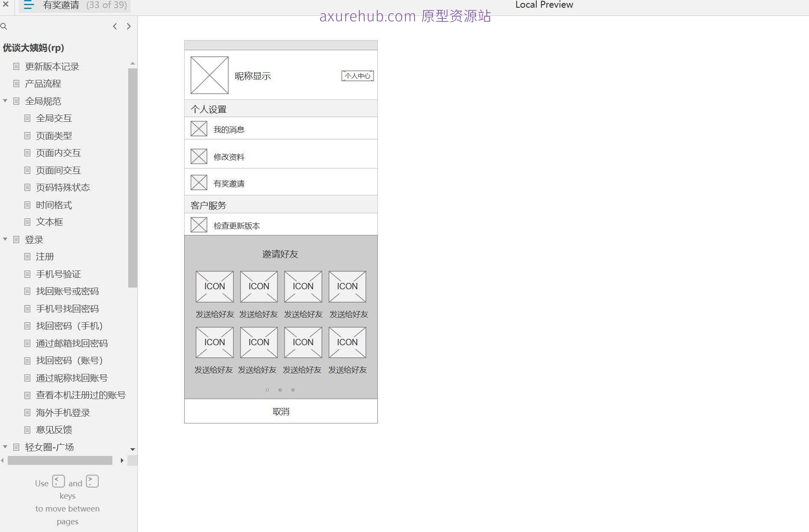Open the 产品流程 page
Viewport: 809px width, 532px height.
[43, 84]
